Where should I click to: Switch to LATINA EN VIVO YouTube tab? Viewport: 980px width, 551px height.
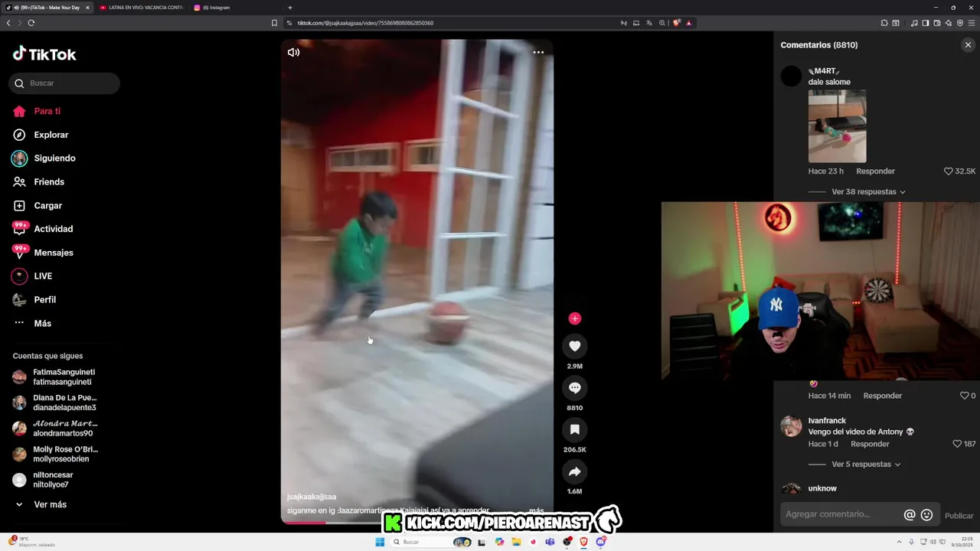[x=142, y=8]
